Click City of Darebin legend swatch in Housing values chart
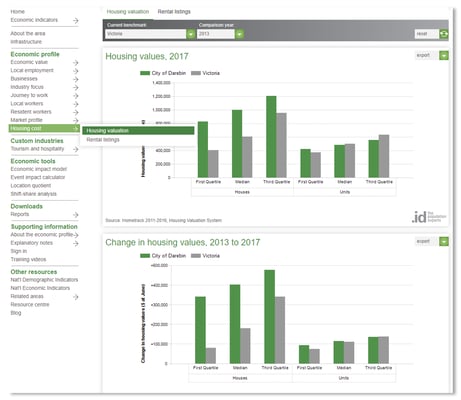 [x=145, y=73]
